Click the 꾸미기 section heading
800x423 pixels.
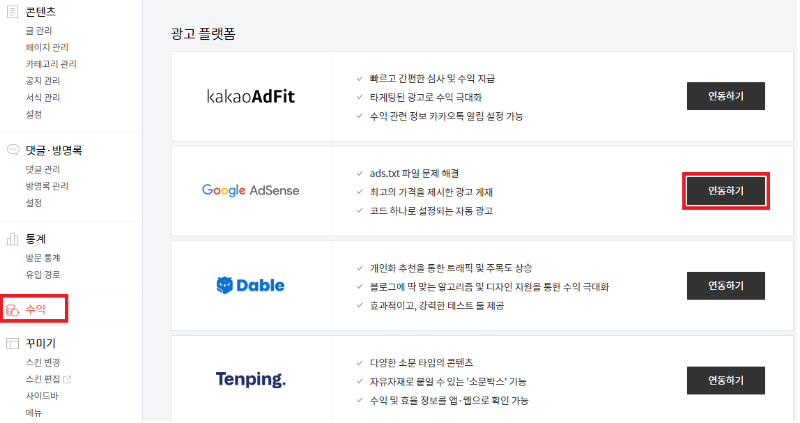pos(41,343)
